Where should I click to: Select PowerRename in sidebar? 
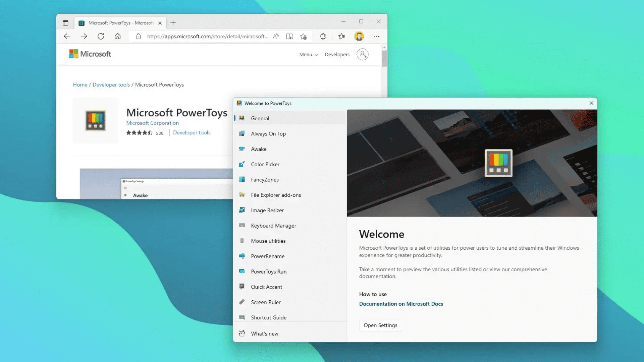pyautogui.click(x=290, y=256)
